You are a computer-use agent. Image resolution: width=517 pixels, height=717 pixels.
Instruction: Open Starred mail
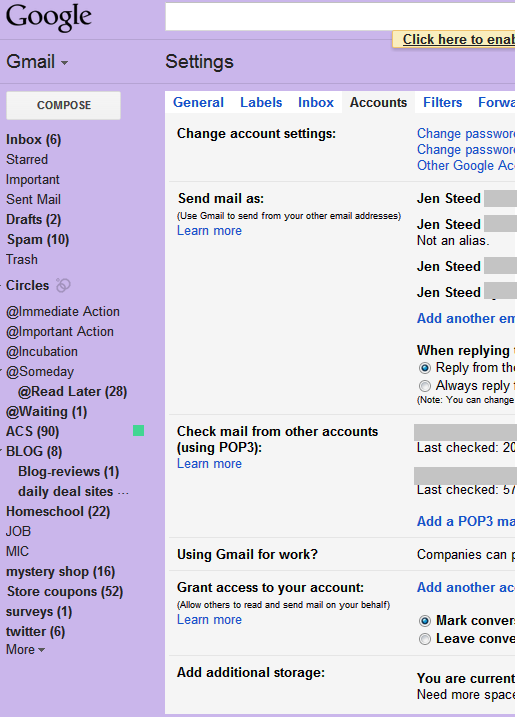point(27,160)
